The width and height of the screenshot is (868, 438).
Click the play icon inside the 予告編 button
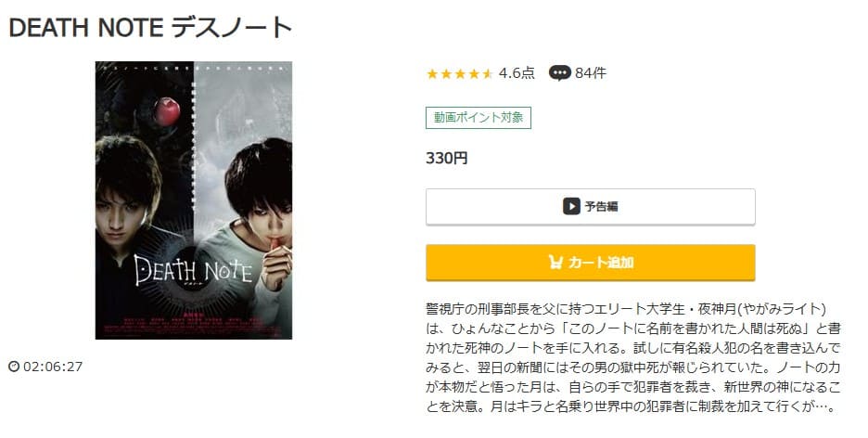point(571,207)
